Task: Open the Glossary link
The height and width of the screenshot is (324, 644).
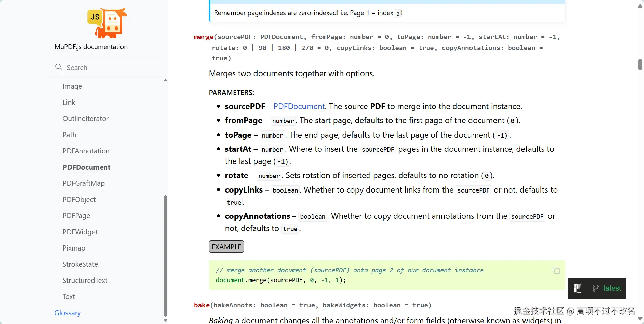Action: pos(68,313)
